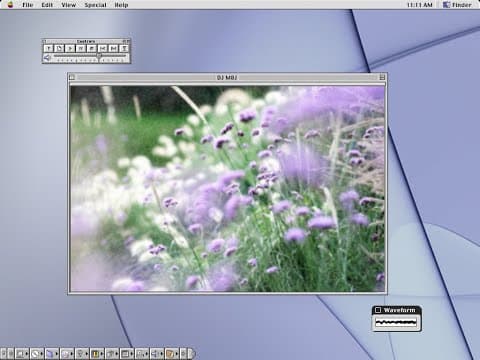Click the stop button in Controls palette

click(92, 49)
